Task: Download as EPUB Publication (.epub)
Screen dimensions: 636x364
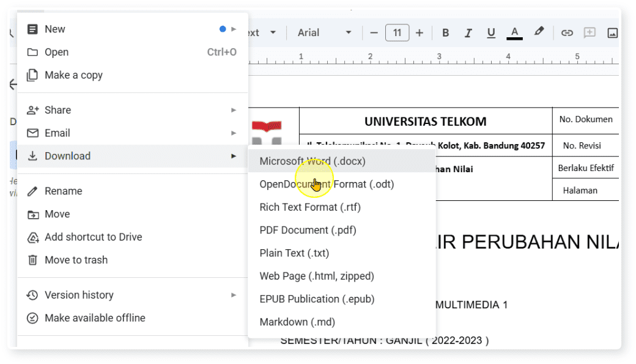Action: click(x=341, y=299)
